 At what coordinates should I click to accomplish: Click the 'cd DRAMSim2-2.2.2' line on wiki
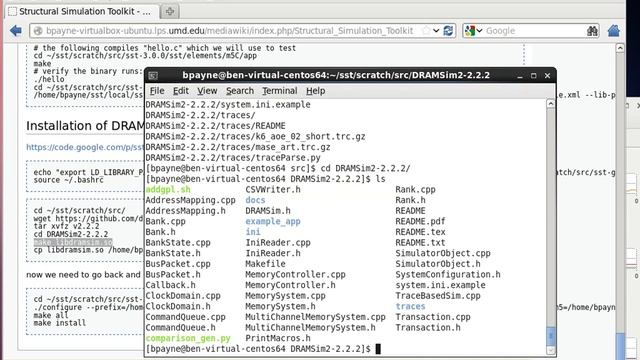point(71,234)
